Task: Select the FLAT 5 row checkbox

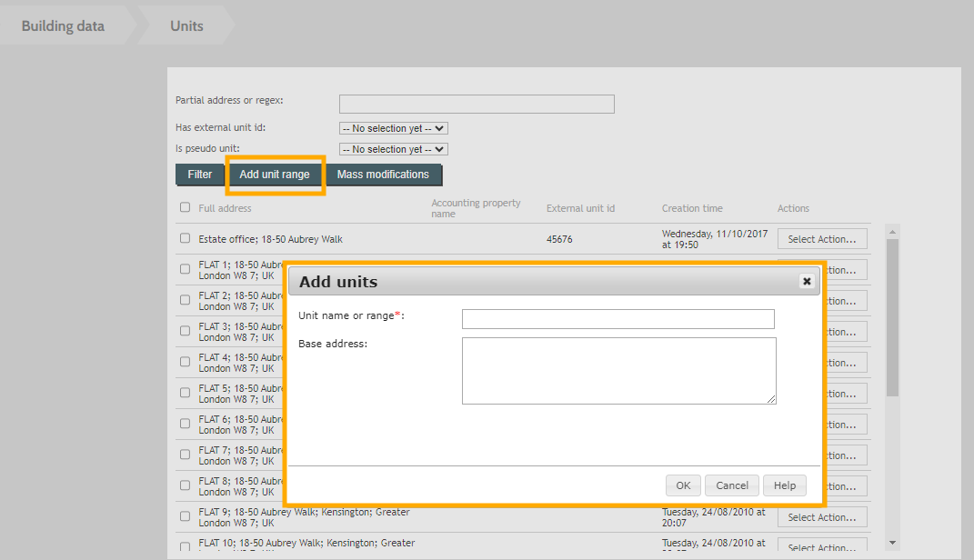Action: point(186,393)
